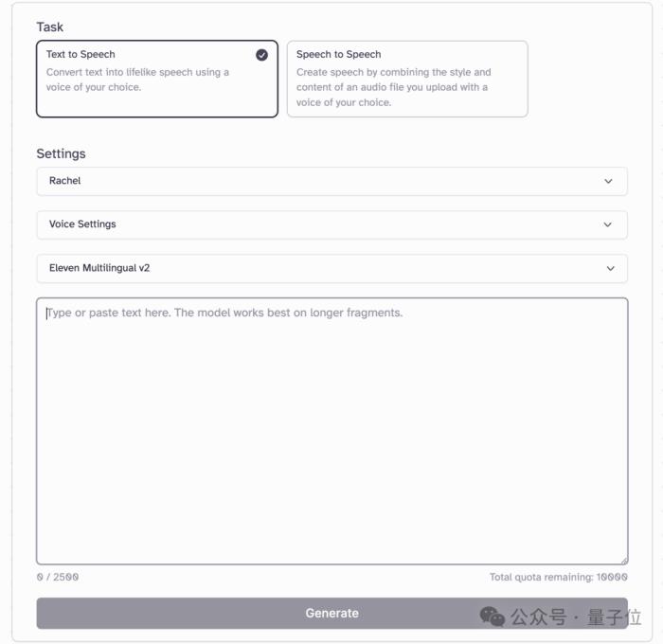Open the Rachel voice dropdown
This screenshot has height=644, width=663.
point(331,182)
